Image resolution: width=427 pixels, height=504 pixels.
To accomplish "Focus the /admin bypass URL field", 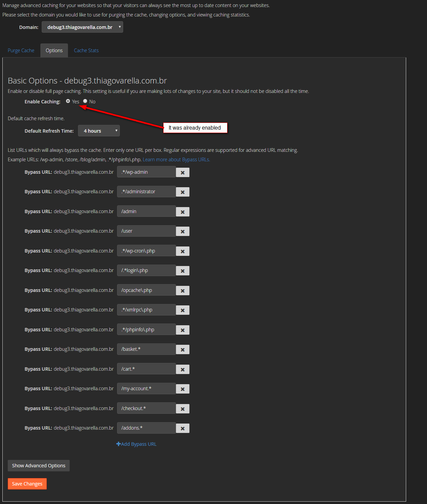I will pos(146,211).
